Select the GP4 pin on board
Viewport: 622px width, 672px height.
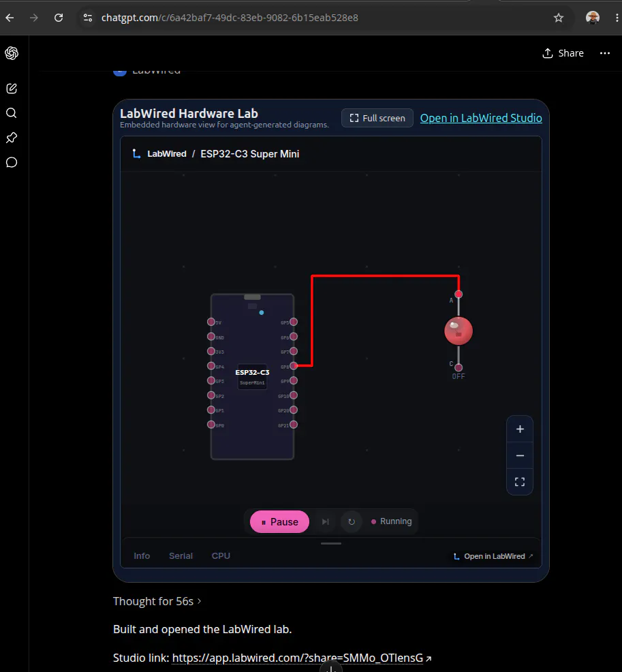(211, 366)
